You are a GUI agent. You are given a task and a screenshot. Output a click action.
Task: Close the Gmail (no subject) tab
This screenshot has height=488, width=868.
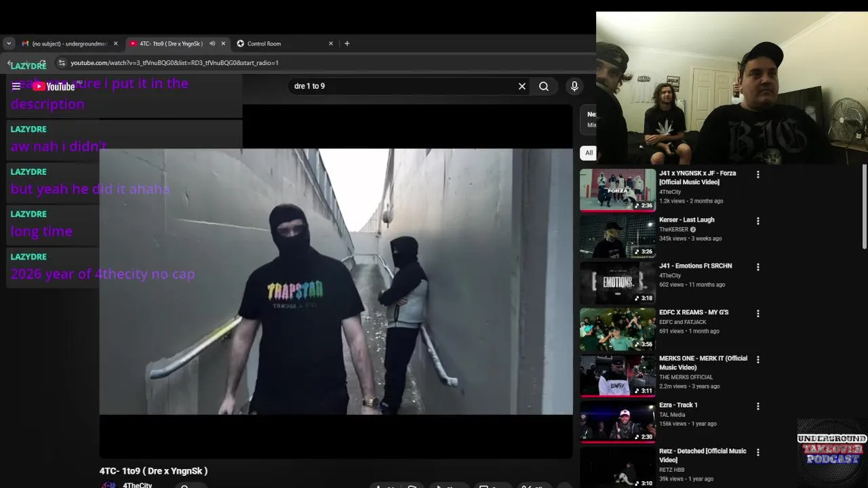pos(115,43)
